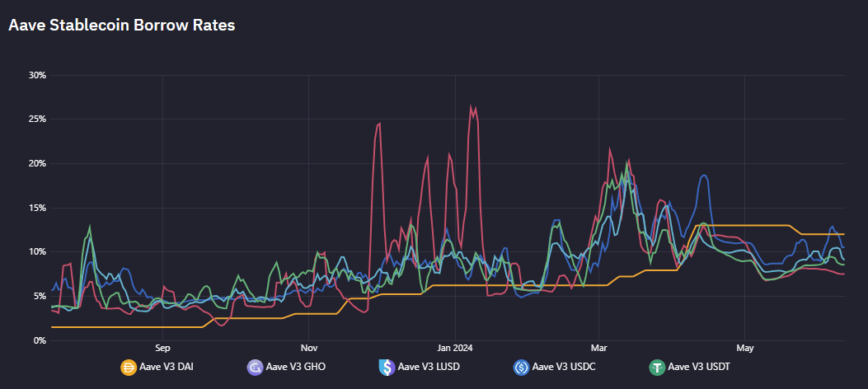Select the Sep label on the x-axis
The height and width of the screenshot is (389, 868).
click(x=162, y=348)
